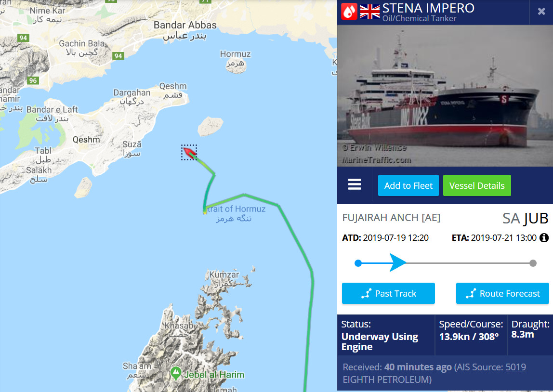This screenshot has width=553, height=392.
Task: Click the FUJAIRAH ANCH departure port name
Action: tap(391, 218)
